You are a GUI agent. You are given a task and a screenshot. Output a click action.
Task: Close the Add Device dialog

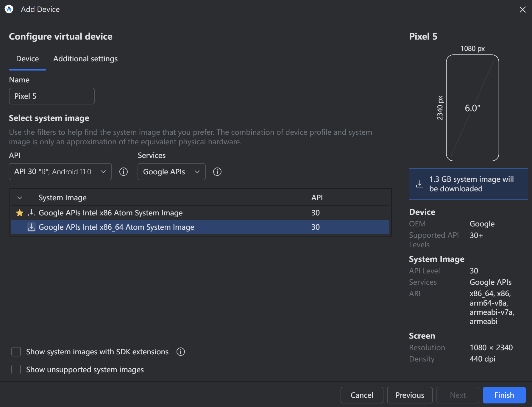pos(522,10)
